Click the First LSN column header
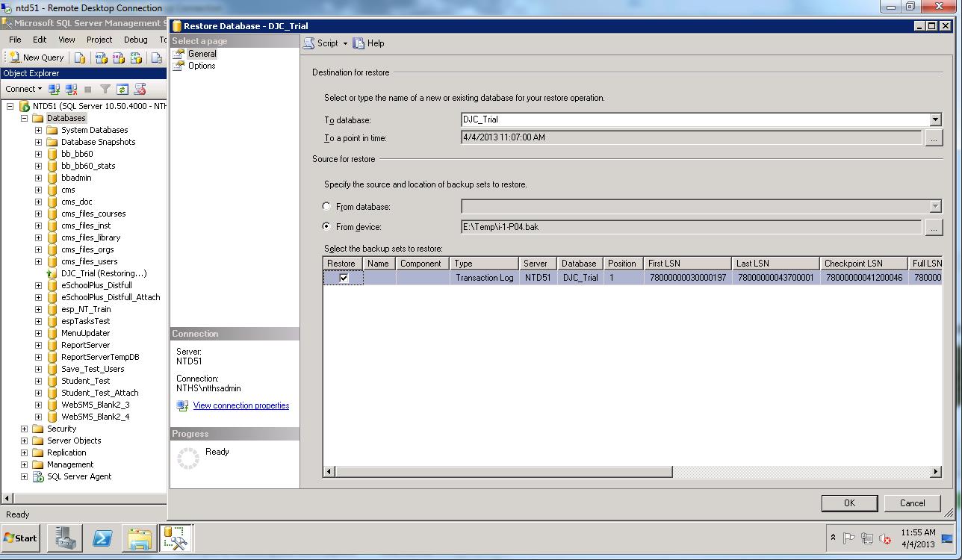This screenshot has height=560, width=962. tap(687, 264)
